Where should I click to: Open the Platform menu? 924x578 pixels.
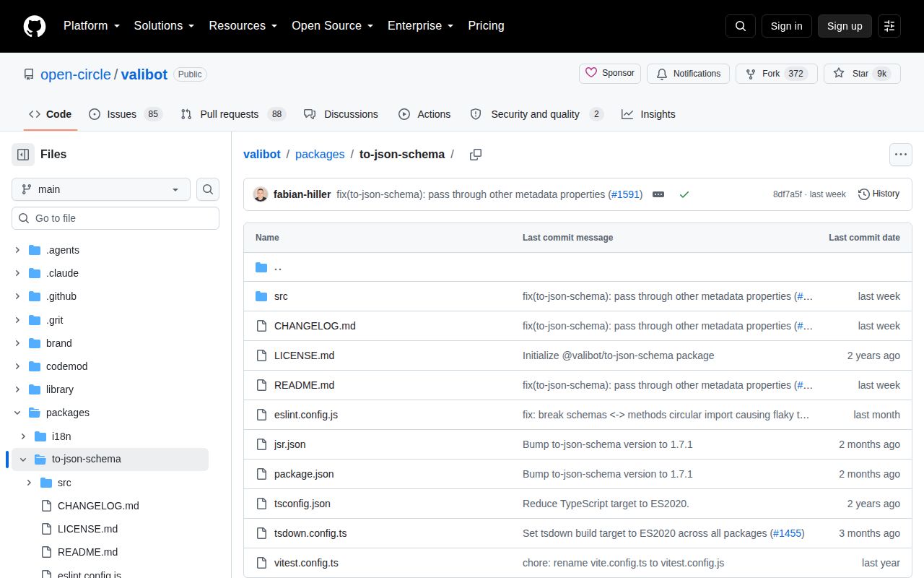pyautogui.click(x=91, y=26)
